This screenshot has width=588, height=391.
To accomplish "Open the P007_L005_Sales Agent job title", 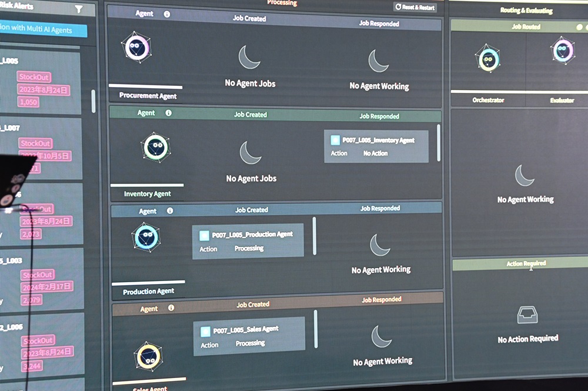I will (246, 330).
